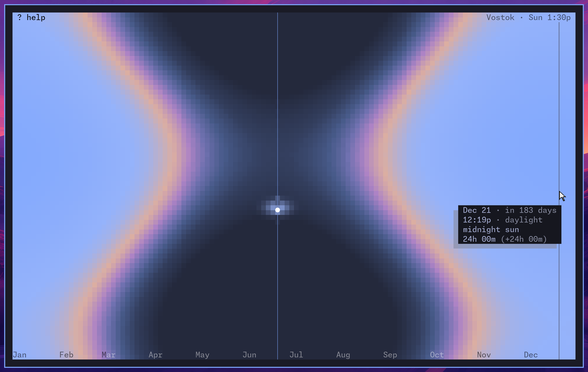Select the Apr month label
This screenshot has width=588, height=372.
click(x=156, y=355)
